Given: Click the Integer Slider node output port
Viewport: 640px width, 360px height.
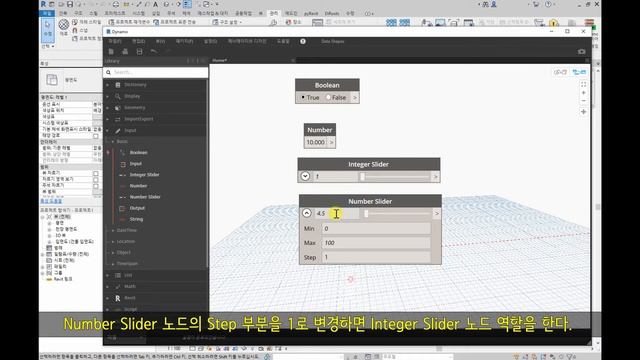Looking at the screenshot, I should (x=436, y=177).
